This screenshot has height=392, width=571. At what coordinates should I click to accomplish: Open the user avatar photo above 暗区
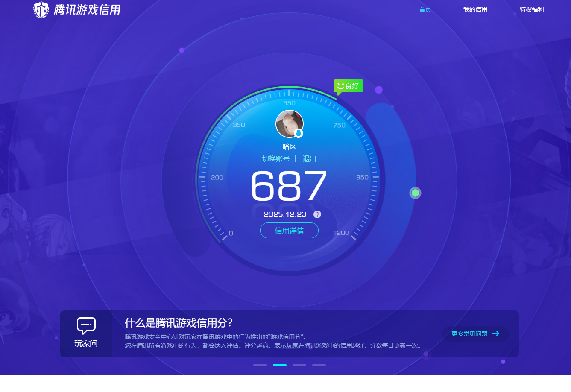tap(289, 123)
